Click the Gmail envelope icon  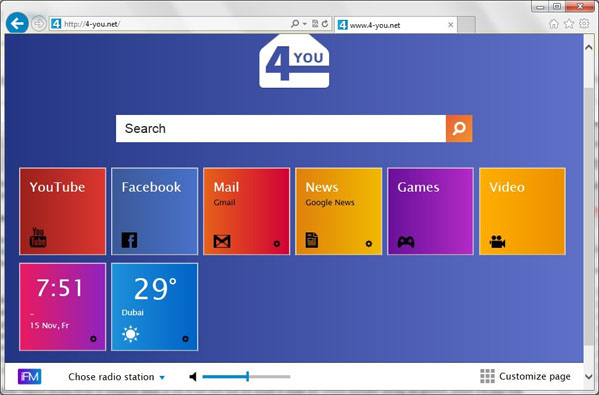tap(222, 241)
